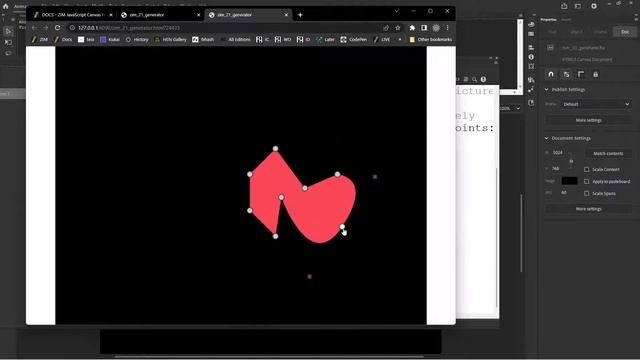The image size is (640, 360).
Task: Click the magnifier search icon in Animate panel
Action: point(474,80)
